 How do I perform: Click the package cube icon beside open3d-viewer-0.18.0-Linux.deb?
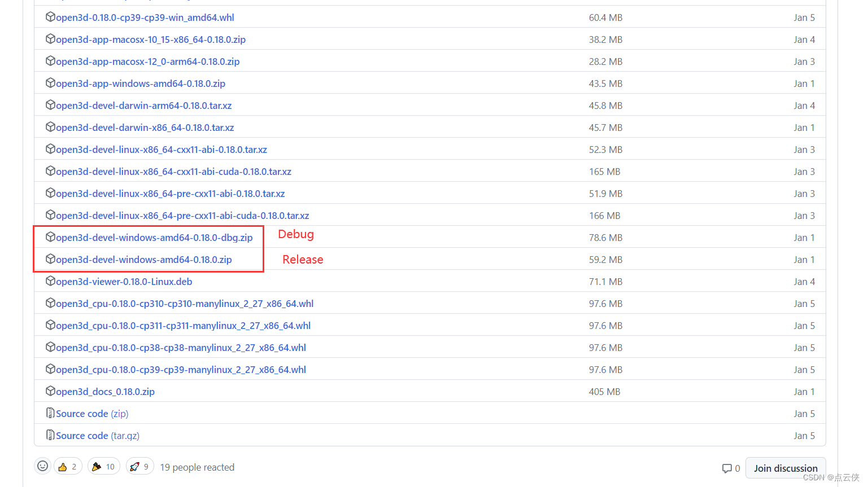pyautogui.click(x=50, y=280)
